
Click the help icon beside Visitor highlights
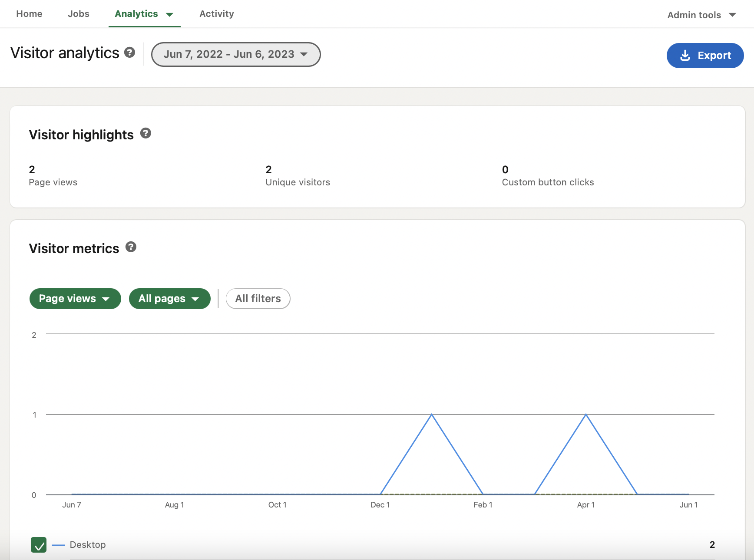pyautogui.click(x=146, y=133)
